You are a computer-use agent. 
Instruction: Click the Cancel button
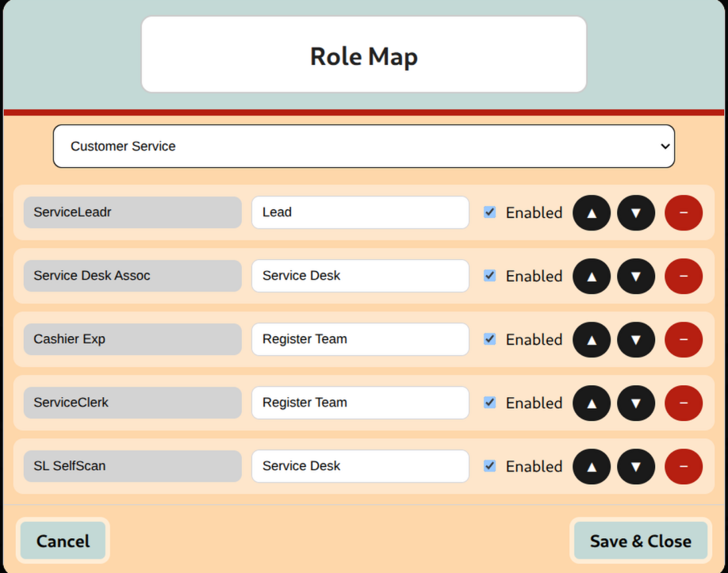[x=63, y=541]
